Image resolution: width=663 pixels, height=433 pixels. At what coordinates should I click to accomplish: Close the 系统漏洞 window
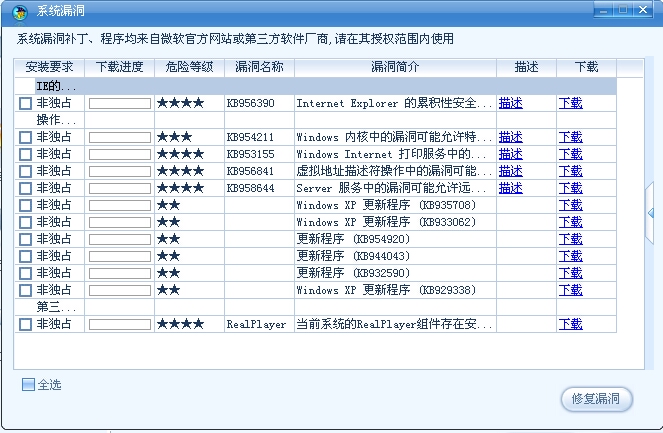click(643, 9)
